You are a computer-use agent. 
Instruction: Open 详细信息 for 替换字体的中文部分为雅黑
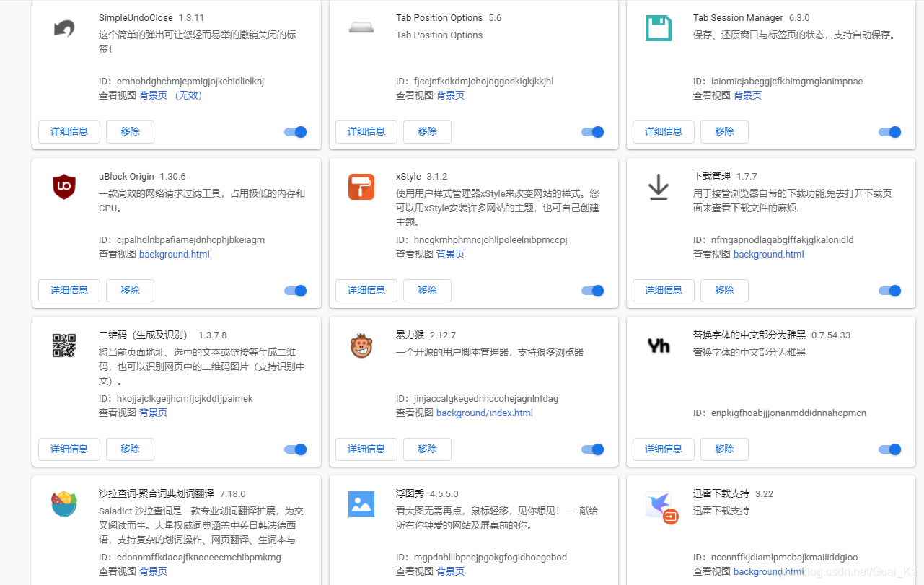(664, 449)
